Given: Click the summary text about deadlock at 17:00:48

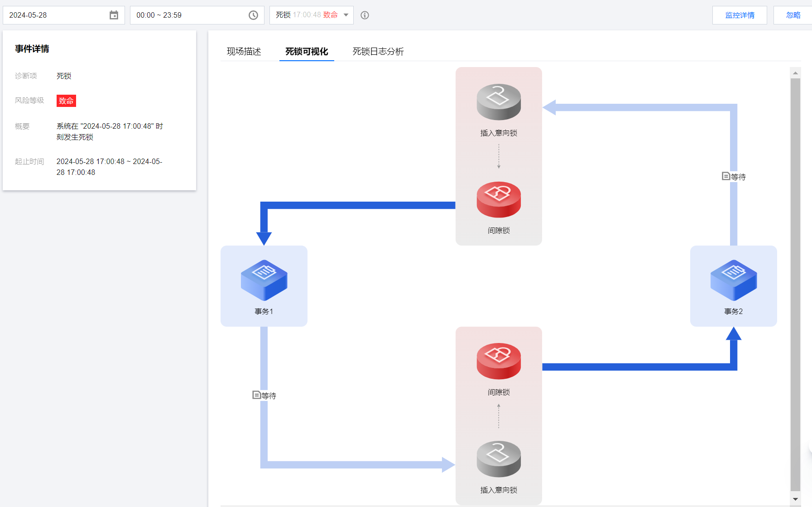Looking at the screenshot, I should [110, 131].
